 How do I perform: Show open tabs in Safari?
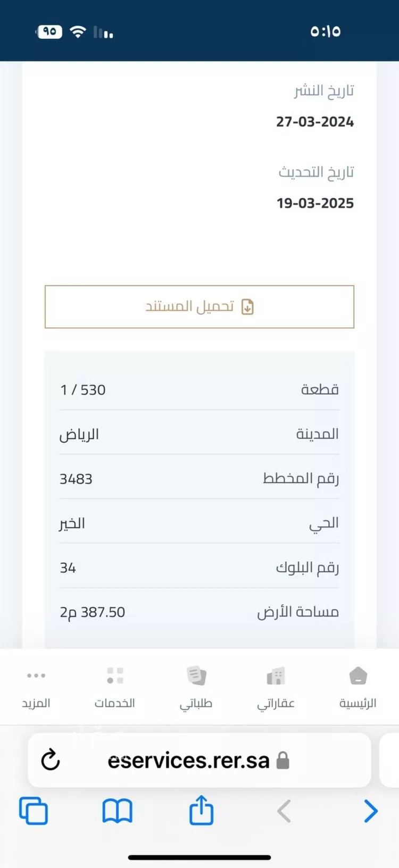point(34,811)
